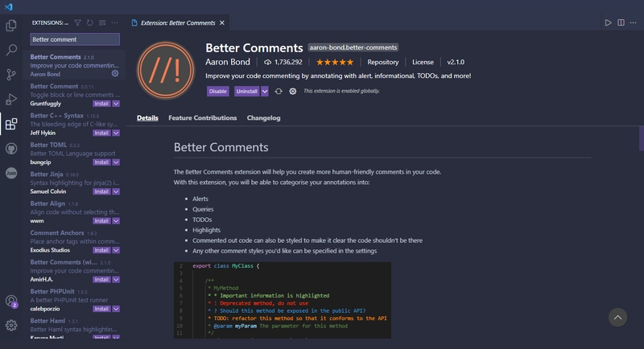Viewport: 644px width, 349px height.
Task: Open the Search view in activity bar
Action: coord(11,50)
